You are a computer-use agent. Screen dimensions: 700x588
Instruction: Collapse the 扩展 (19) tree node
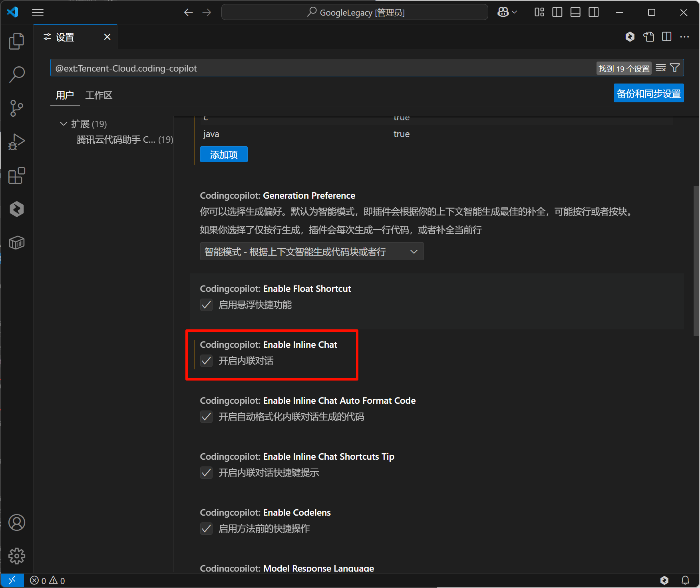63,124
